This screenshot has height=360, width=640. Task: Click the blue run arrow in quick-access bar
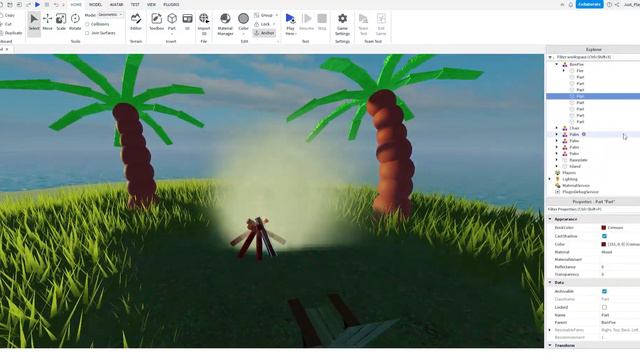coord(37,4)
